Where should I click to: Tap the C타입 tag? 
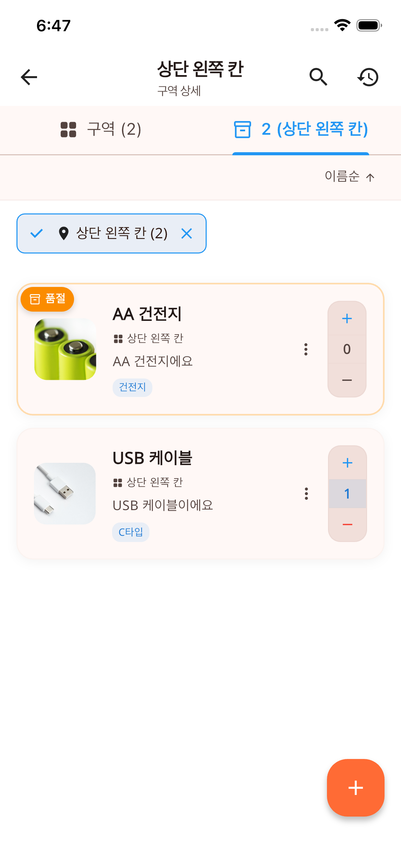tap(131, 532)
